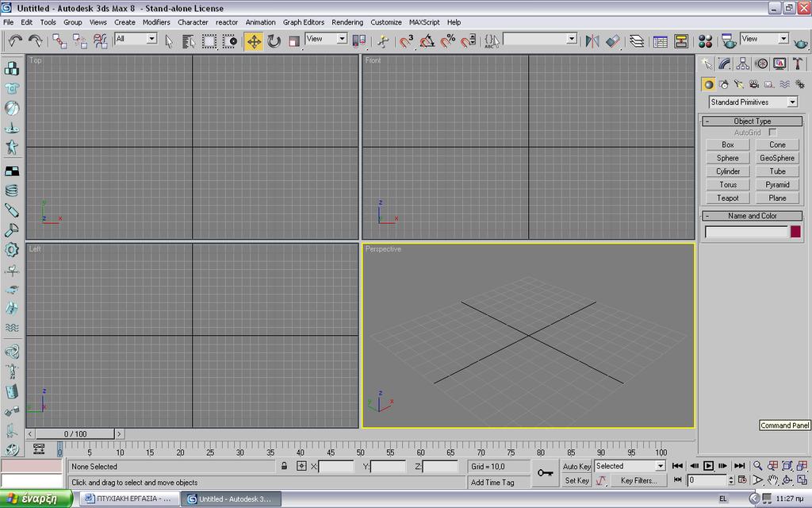This screenshot has width=812, height=508.
Task: Open the Material Editor
Action: 705,41
